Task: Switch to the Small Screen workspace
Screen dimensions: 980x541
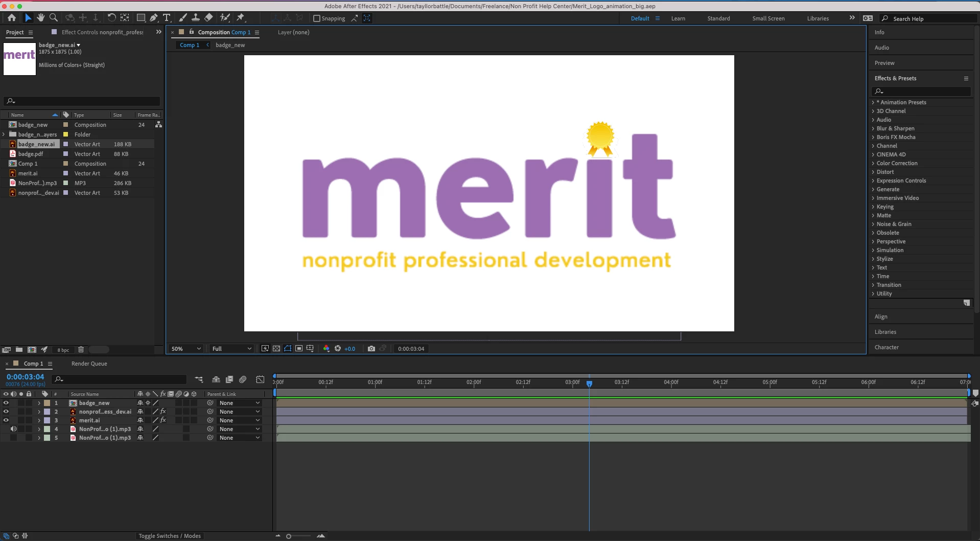Action: click(768, 18)
